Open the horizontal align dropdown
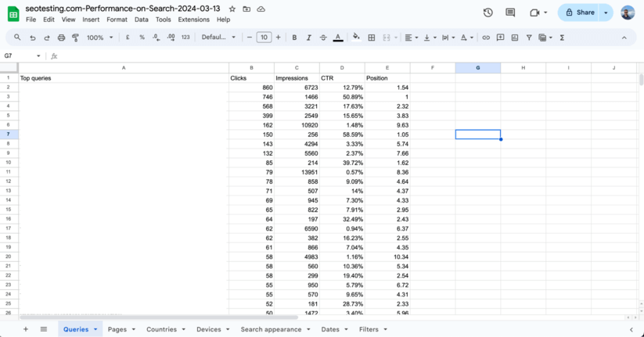The image size is (644, 337). click(x=411, y=38)
